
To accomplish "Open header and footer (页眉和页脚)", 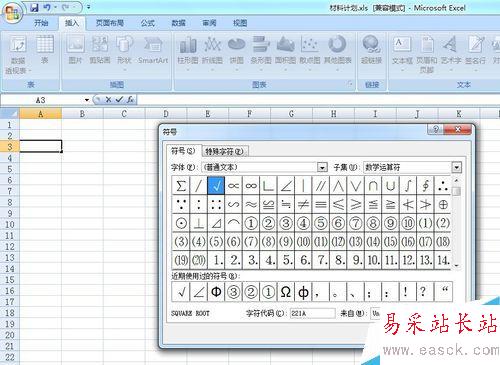I will 427,54.
